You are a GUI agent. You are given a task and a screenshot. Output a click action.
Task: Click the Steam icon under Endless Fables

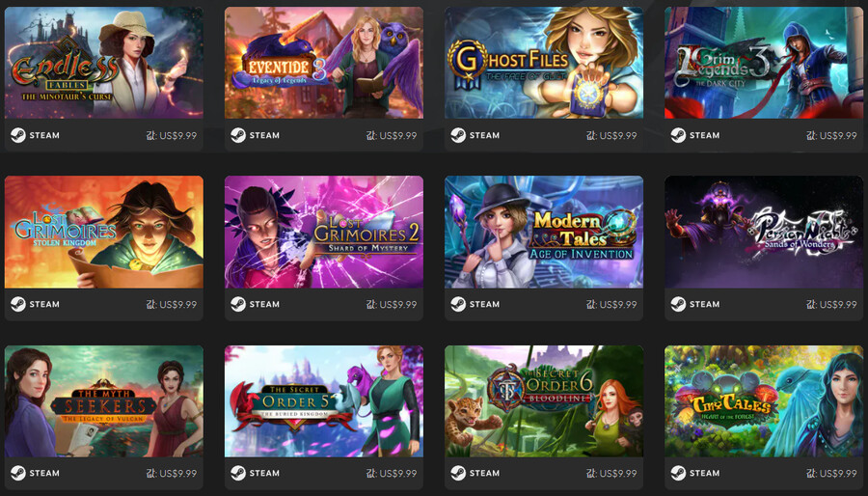[x=18, y=135]
